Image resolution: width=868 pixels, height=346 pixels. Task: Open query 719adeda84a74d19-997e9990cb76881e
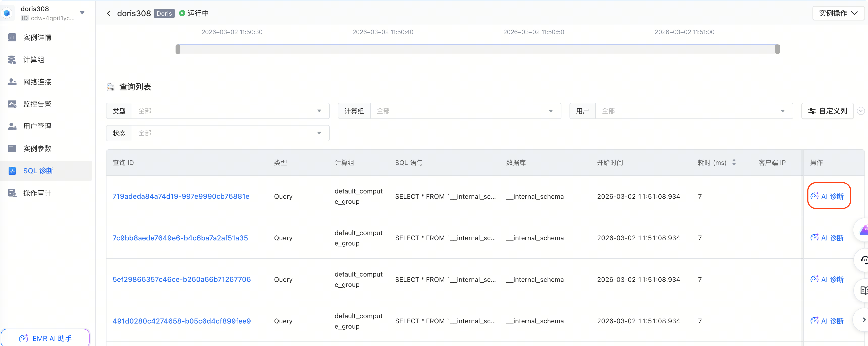pyautogui.click(x=181, y=196)
